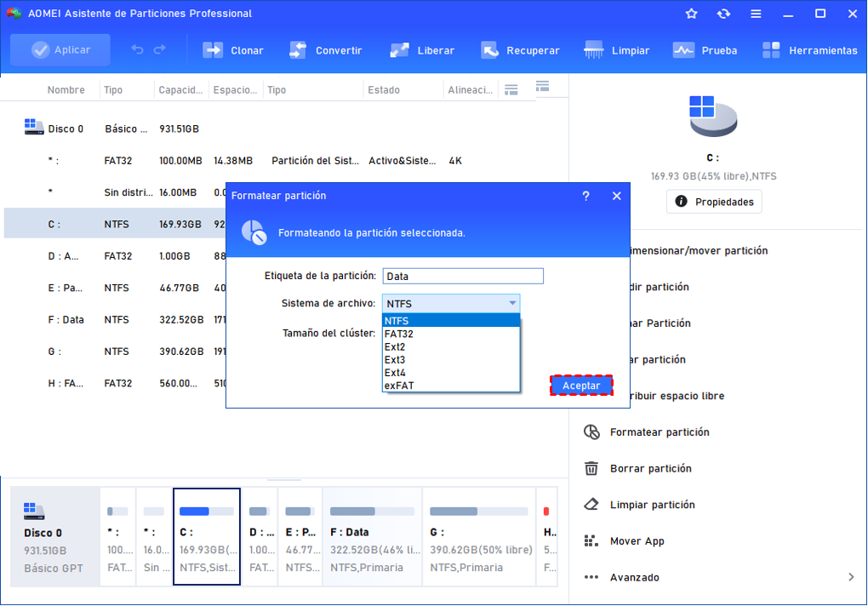Open the Convertir tool
This screenshot has height=606, width=868.
click(x=327, y=50)
